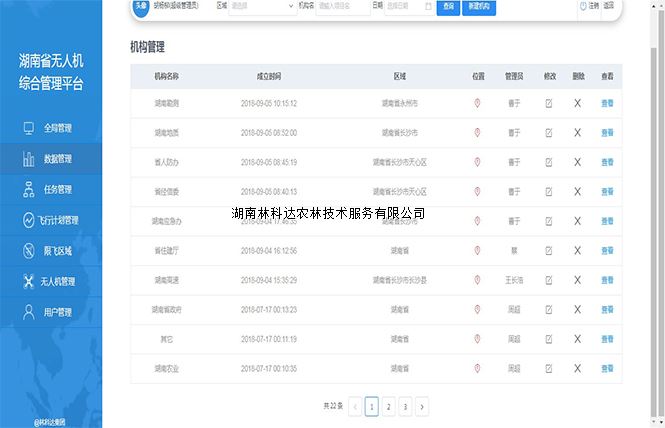
Task: Click the 机构名 name input field
Action: tap(342, 6)
